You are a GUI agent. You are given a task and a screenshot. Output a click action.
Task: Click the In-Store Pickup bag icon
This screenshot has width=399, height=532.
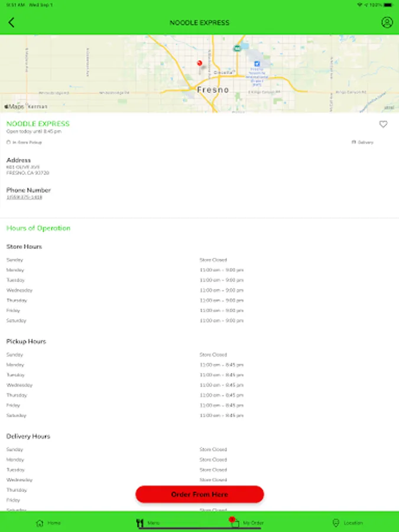(x=8, y=142)
